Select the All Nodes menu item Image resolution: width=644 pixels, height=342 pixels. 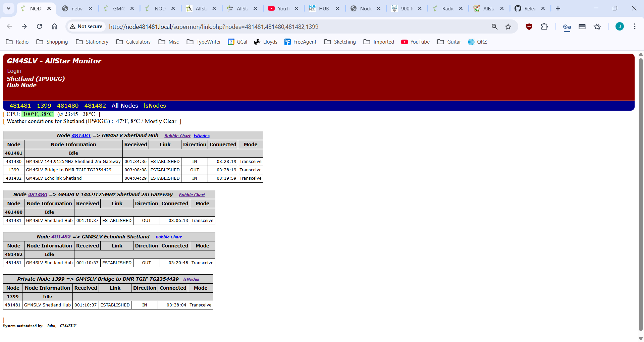coord(124,106)
